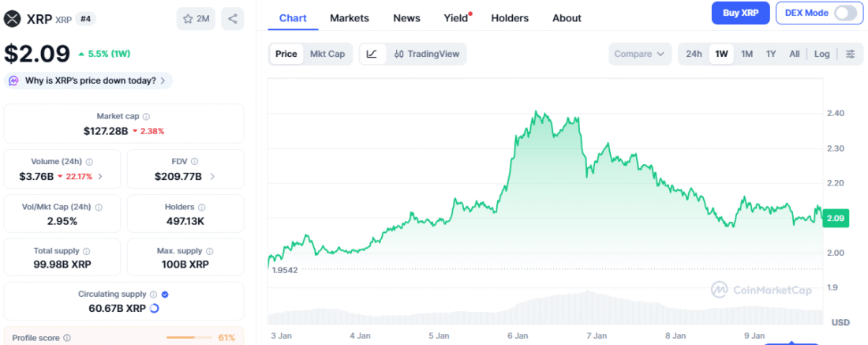
Task: Open Max. supply info icon
Action: 209,251
